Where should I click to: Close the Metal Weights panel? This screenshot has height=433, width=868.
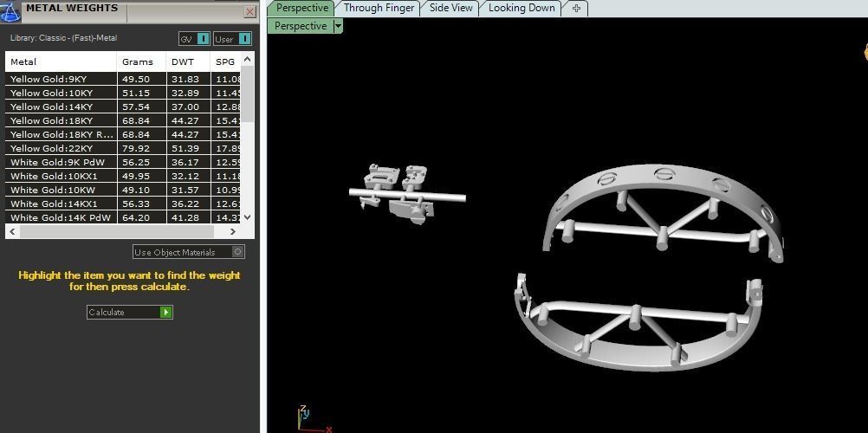[250, 11]
